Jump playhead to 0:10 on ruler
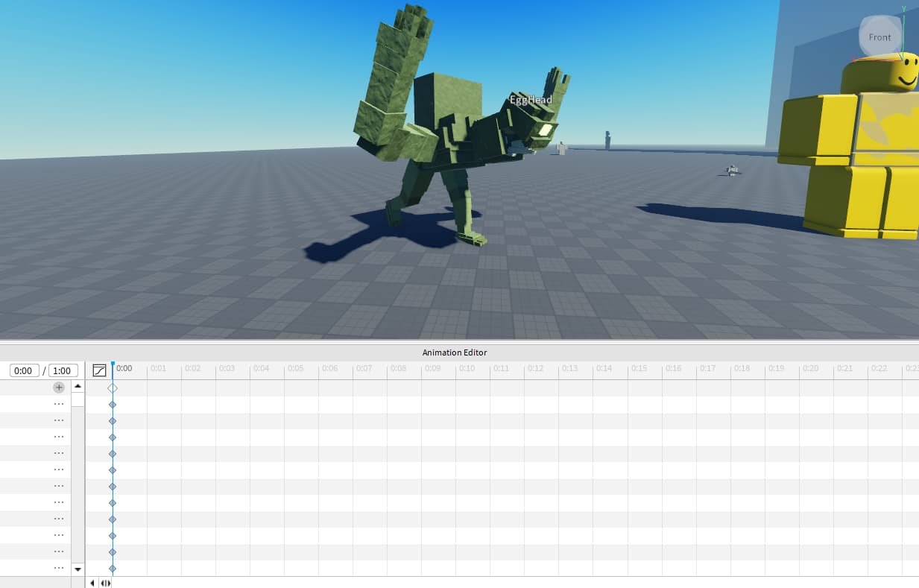919x588 pixels. pyautogui.click(x=467, y=368)
